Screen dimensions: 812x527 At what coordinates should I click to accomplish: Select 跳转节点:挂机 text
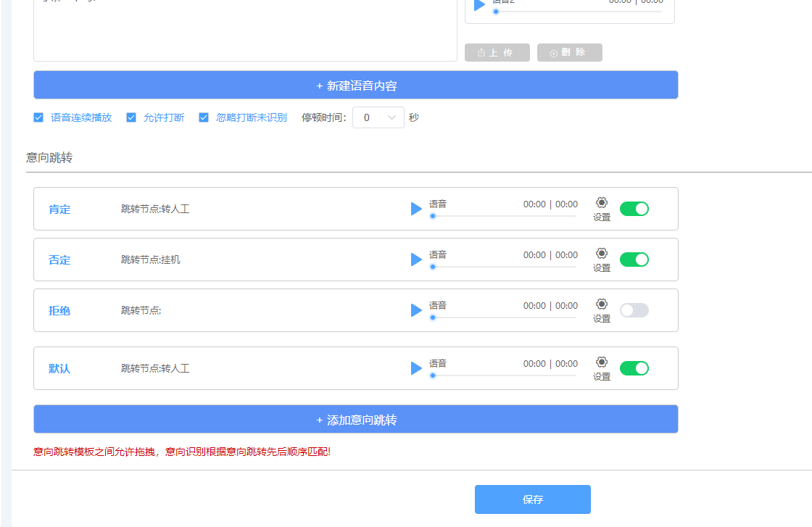[x=151, y=260]
